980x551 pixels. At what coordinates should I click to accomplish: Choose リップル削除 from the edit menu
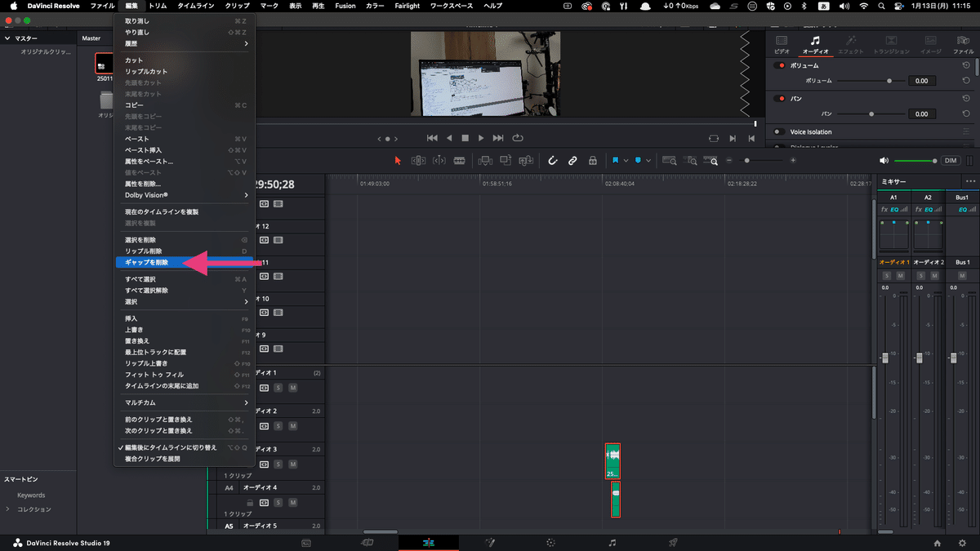point(185,251)
